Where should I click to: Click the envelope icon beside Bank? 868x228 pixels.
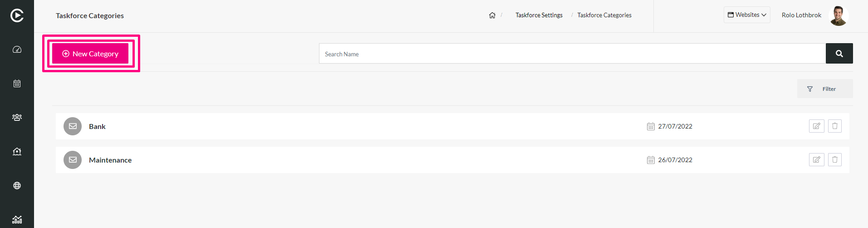click(x=73, y=126)
